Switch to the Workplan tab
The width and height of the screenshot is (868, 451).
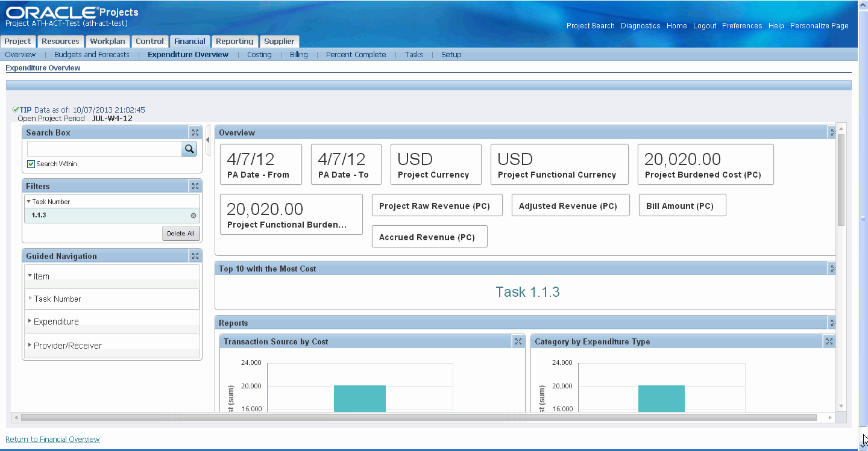[x=107, y=42]
